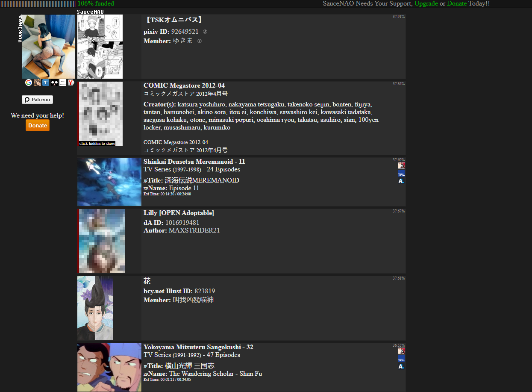Image resolution: width=532 pixels, height=392 pixels.
Task: Click the Creator(s) list of COMIC Megastore
Action: click(x=261, y=116)
